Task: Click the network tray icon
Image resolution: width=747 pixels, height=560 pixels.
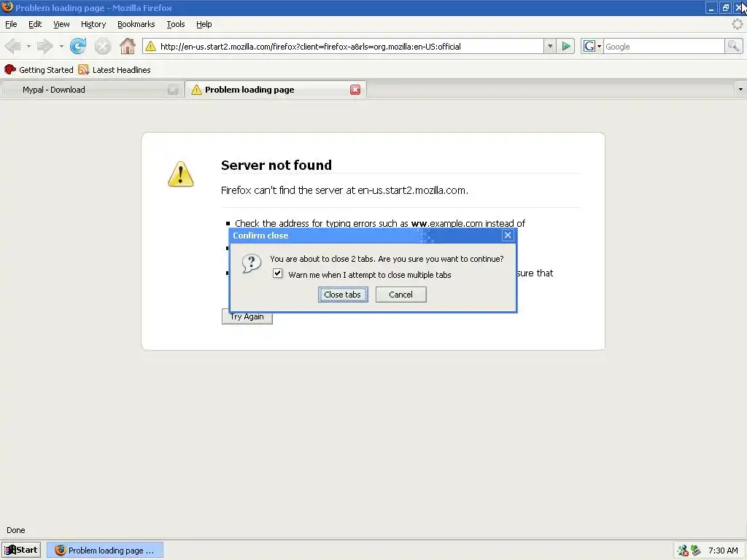Action: (683, 551)
